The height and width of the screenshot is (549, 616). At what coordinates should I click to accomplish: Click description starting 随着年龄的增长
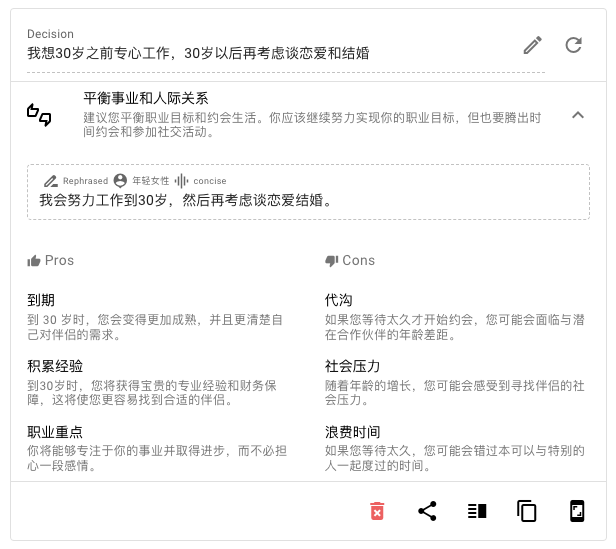click(x=455, y=393)
